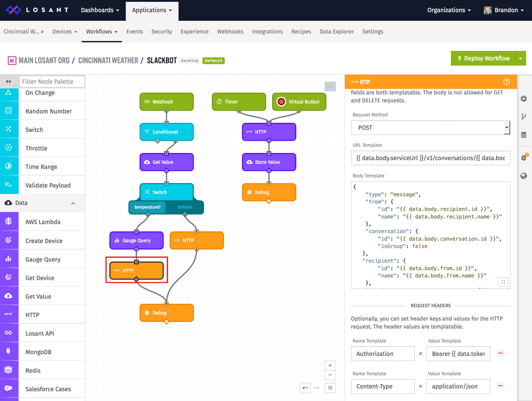Click the Get Value palette icon

(8, 296)
